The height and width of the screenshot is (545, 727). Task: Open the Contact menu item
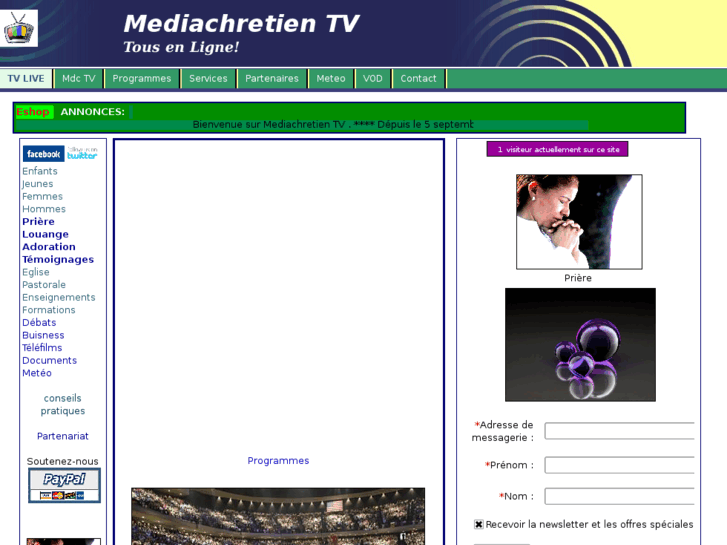tap(418, 78)
